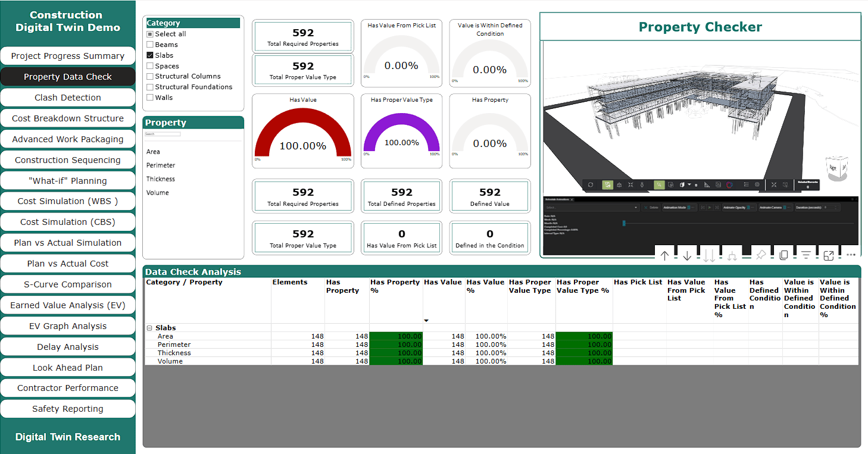Image resolution: width=868 pixels, height=454 pixels.
Task: Click the refresh icon in viewer toolbar
Action: click(x=591, y=185)
